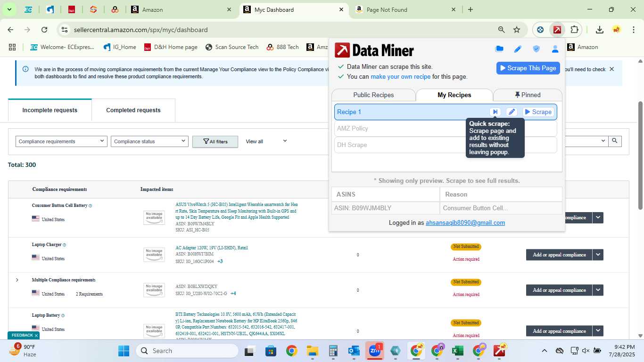Open dropdown arrow beside Consumer Button Cell compliance button
This screenshot has width=644, height=362.
598,217
